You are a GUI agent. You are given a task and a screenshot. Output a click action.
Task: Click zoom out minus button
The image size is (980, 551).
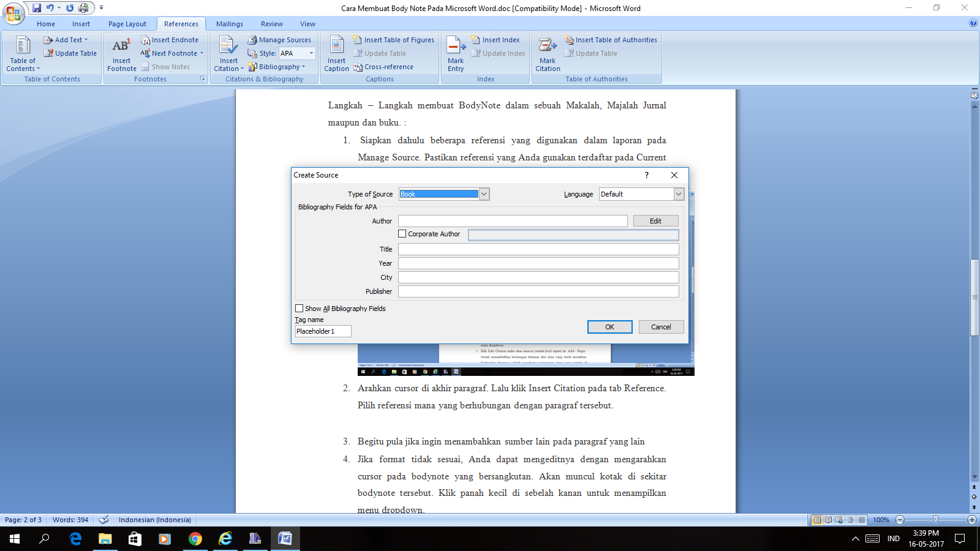[x=900, y=520]
